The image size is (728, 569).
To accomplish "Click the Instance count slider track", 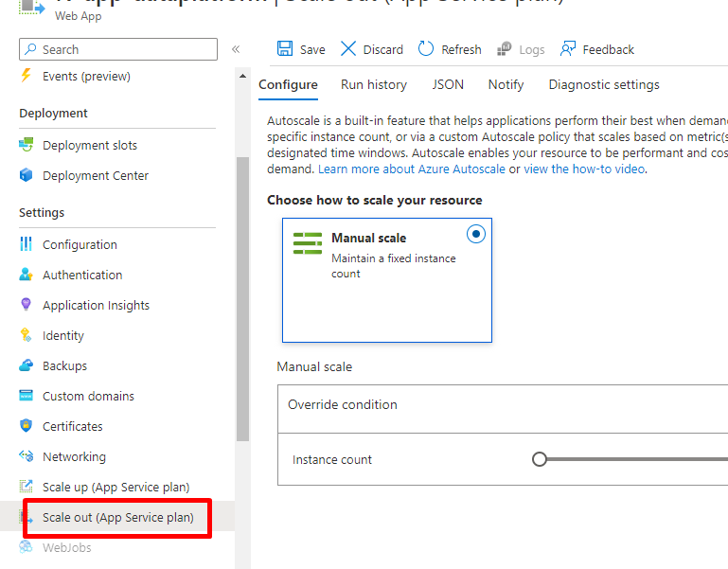I will pyautogui.click(x=637, y=459).
